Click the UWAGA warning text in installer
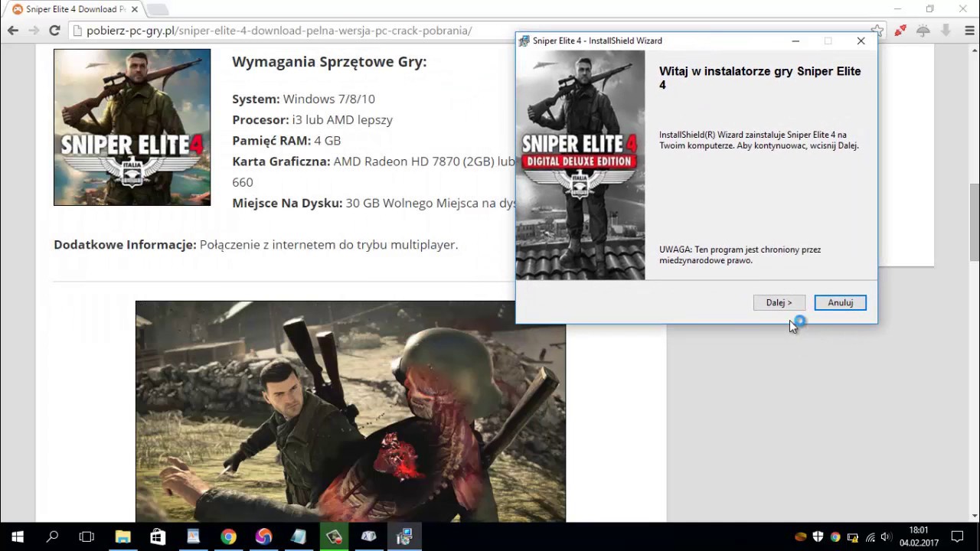 click(x=740, y=255)
